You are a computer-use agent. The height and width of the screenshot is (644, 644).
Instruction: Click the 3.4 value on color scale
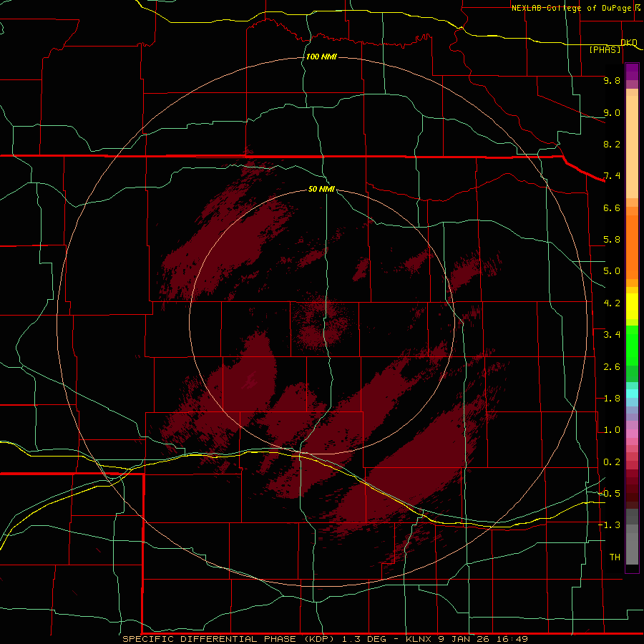tap(612, 335)
